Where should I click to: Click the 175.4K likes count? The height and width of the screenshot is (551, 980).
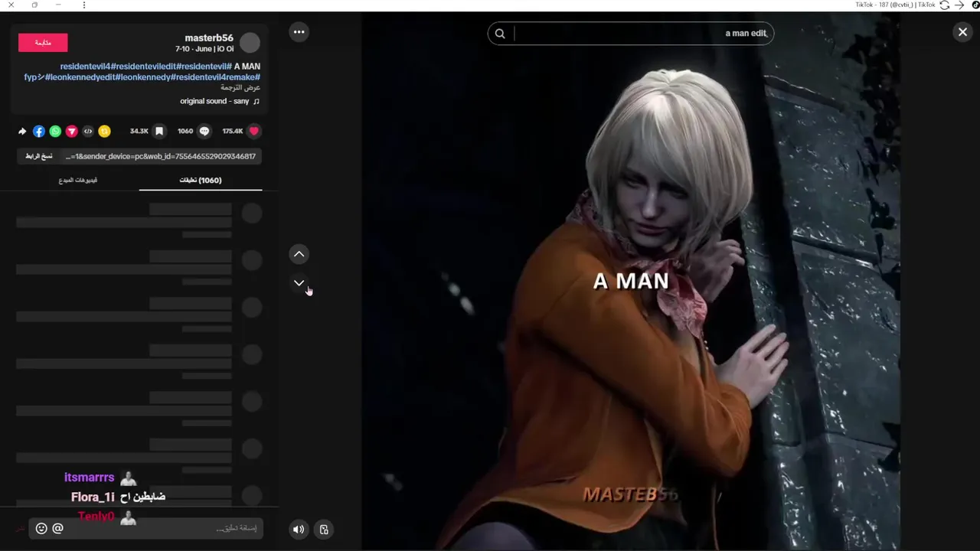click(x=233, y=131)
